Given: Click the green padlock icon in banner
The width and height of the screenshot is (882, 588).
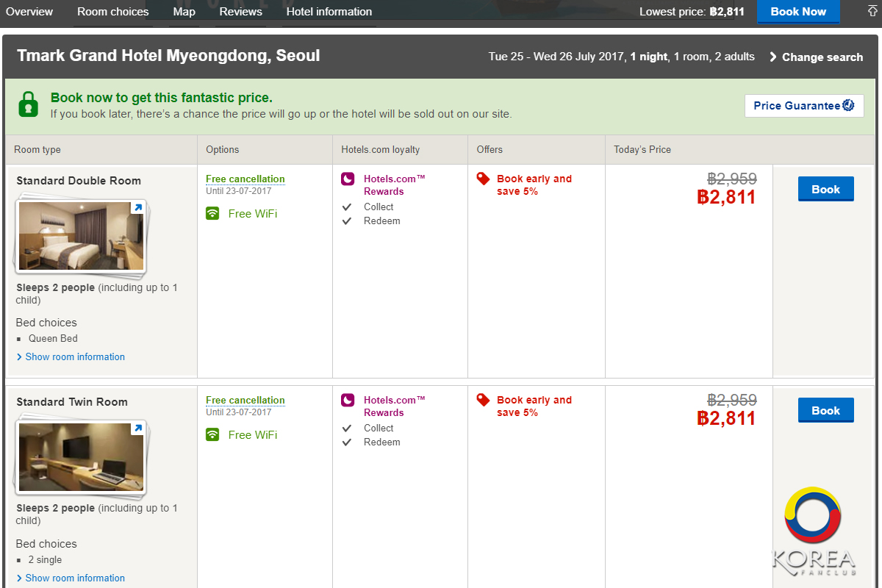Looking at the screenshot, I should 28,104.
